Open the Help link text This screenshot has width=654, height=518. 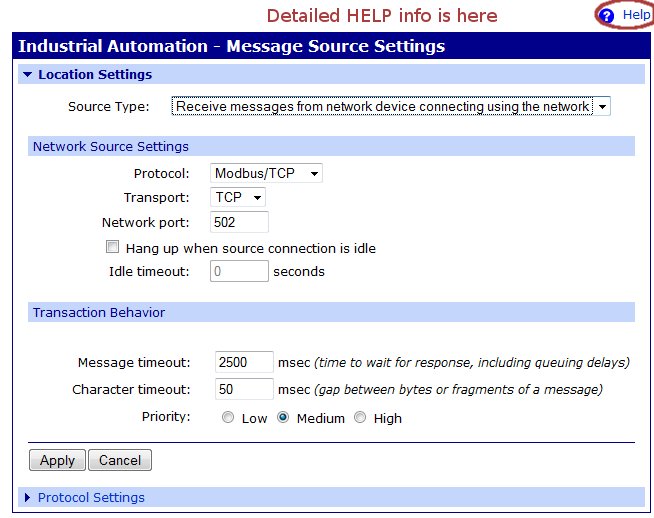(636, 16)
